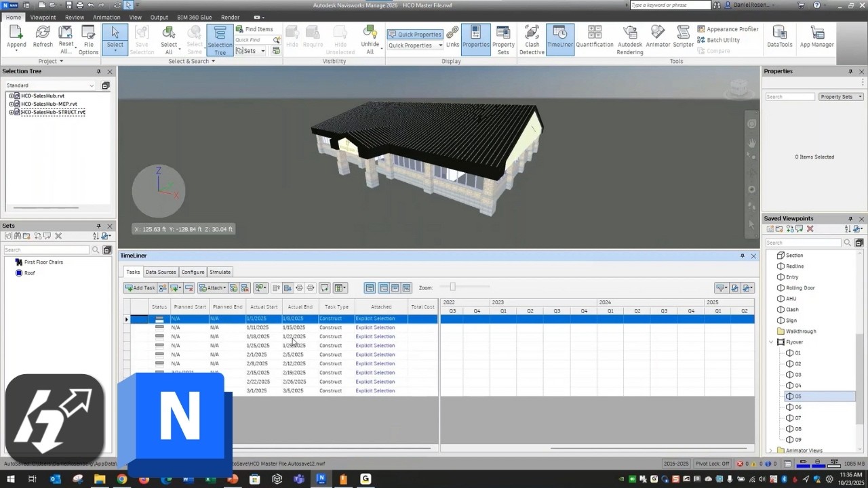
Task: Open the Scripter tool
Action: pyautogui.click(x=683, y=37)
